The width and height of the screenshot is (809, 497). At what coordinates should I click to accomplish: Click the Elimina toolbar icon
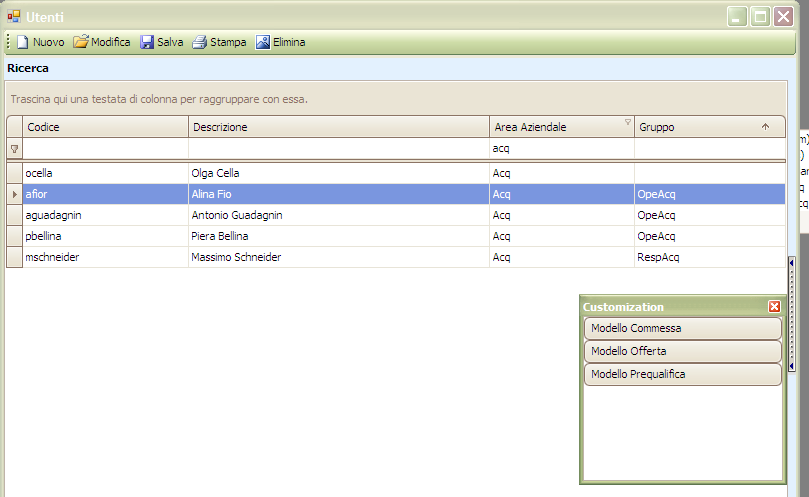[263, 42]
